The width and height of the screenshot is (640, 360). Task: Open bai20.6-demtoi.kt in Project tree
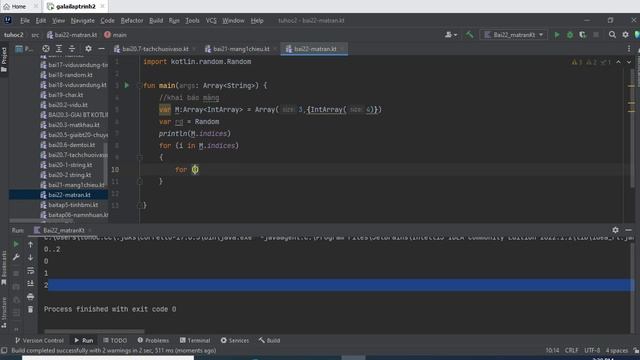click(71, 145)
